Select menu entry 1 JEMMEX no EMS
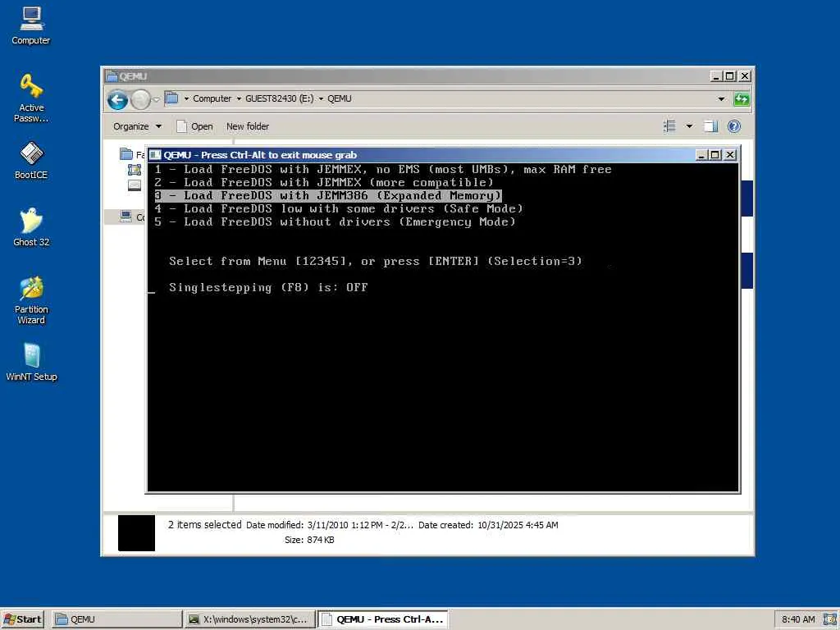The height and width of the screenshot is (630, 840). [x=383, y=169]
